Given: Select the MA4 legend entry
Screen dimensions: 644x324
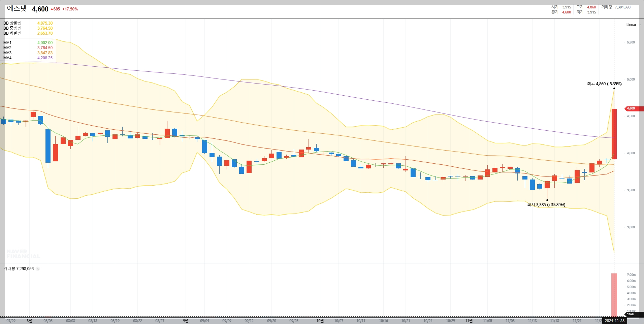Looking at the screenshot, I should click(x=28, y=58).
